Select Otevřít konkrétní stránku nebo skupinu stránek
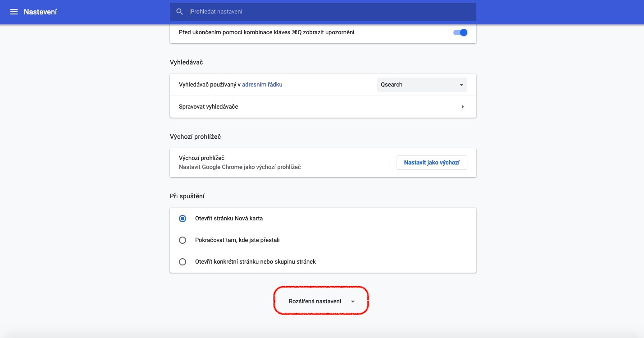Screen dimensions: 644x338 pos(183,261)
